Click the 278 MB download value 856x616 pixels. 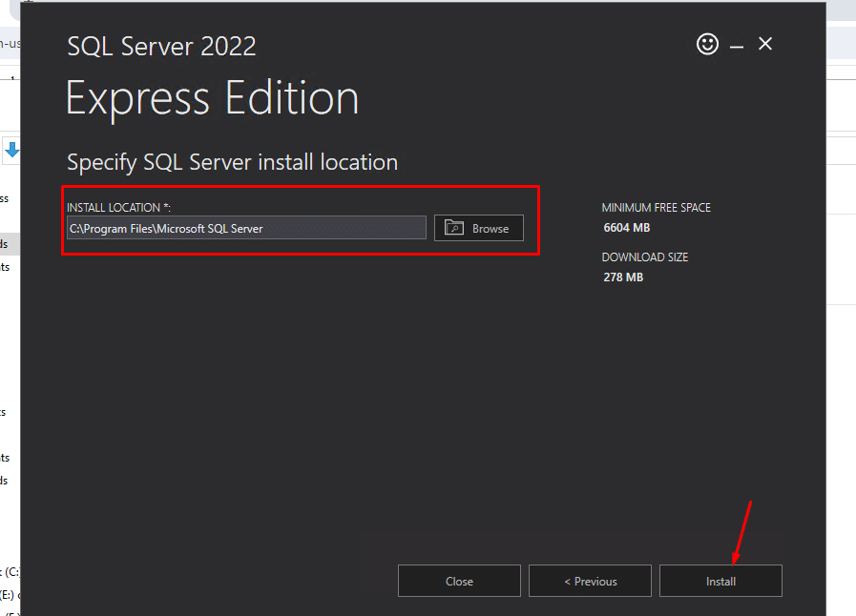pos(623,277)
